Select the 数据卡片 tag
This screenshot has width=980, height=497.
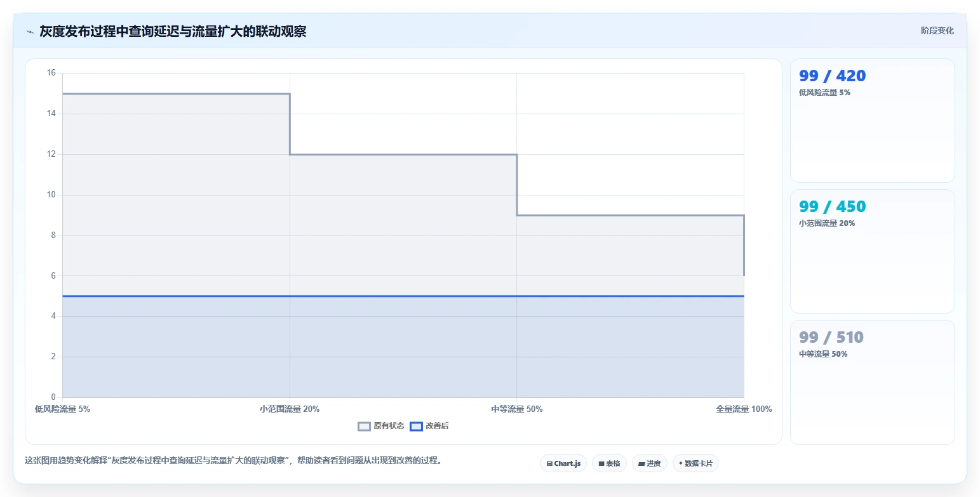point(695,463)
